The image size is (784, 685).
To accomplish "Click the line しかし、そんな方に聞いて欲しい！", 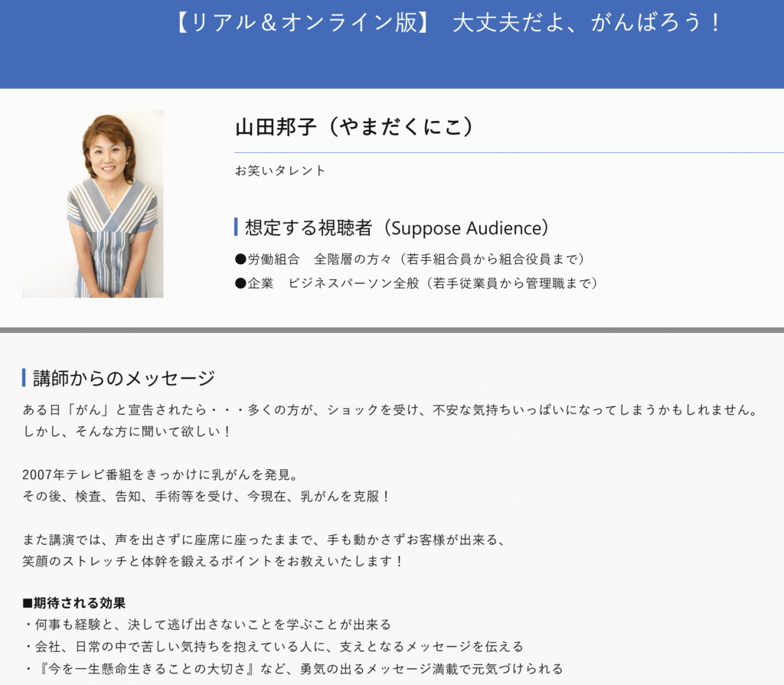I will [x=126, y=432].
